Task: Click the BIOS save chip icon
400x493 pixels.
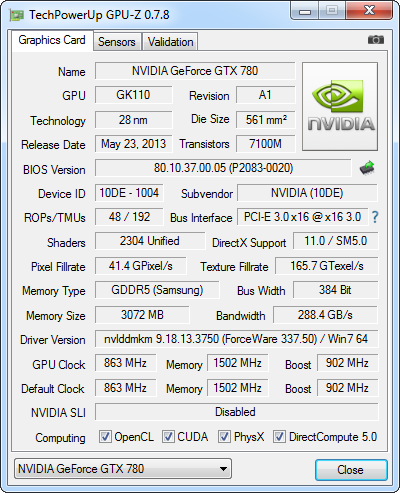Action: pos(367,168)
